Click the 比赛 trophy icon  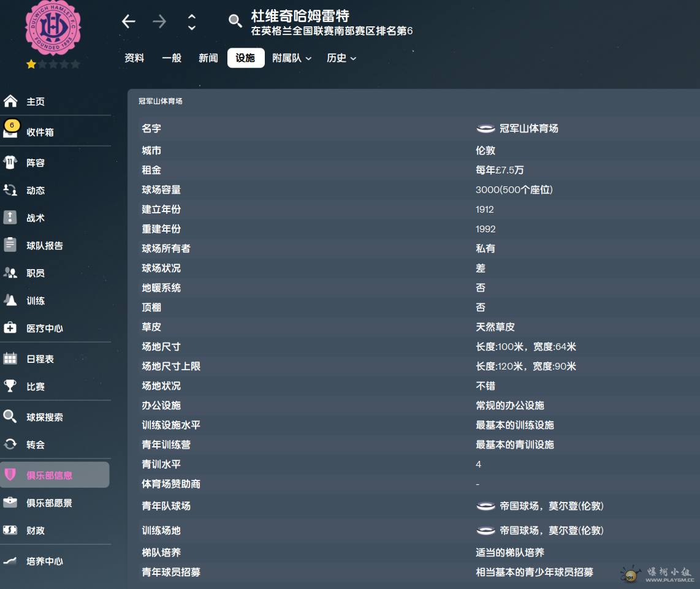click(10, 386)
